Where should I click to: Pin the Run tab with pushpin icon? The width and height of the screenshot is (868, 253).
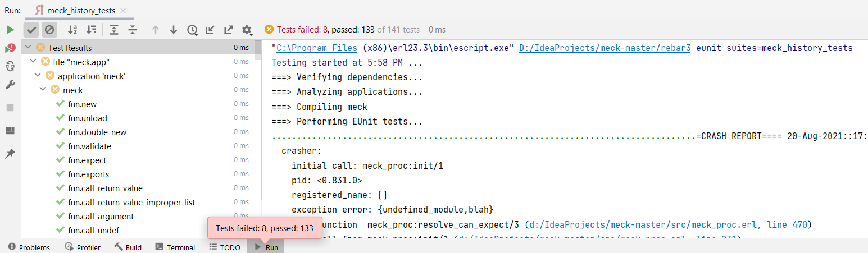pos(10,154)
